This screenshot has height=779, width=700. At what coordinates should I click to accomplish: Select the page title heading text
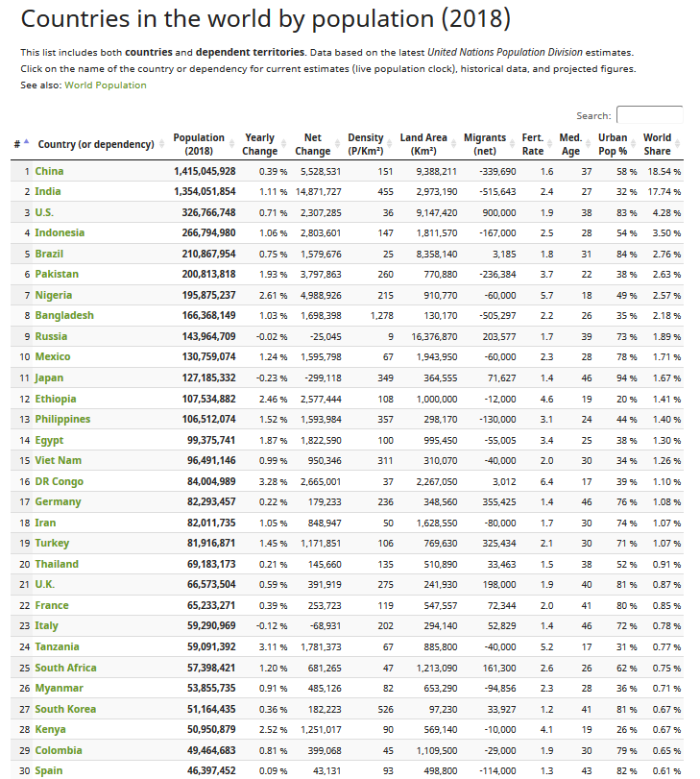[266, 19]
